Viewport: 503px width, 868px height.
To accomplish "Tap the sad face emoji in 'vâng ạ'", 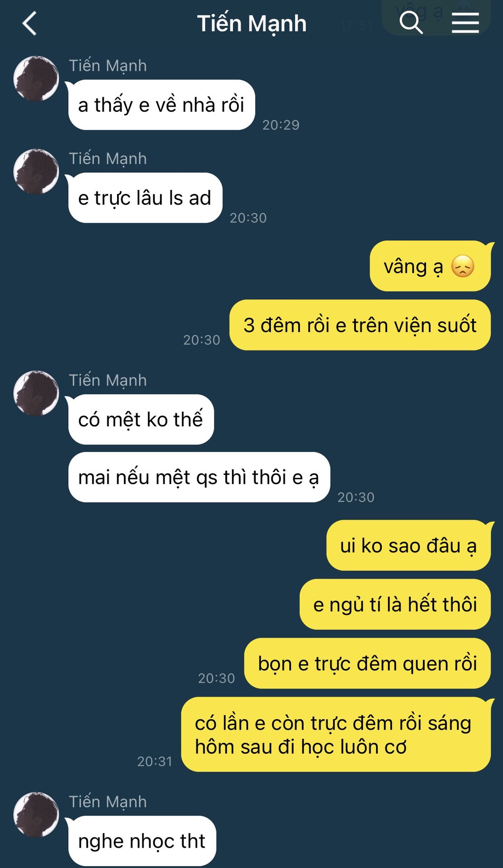I will (463, 266).
